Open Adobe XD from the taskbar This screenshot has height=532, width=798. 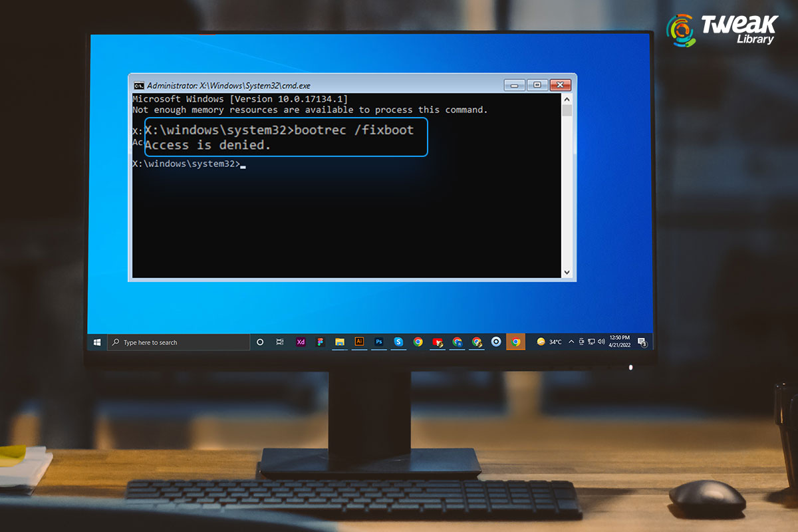coord(301,342)
